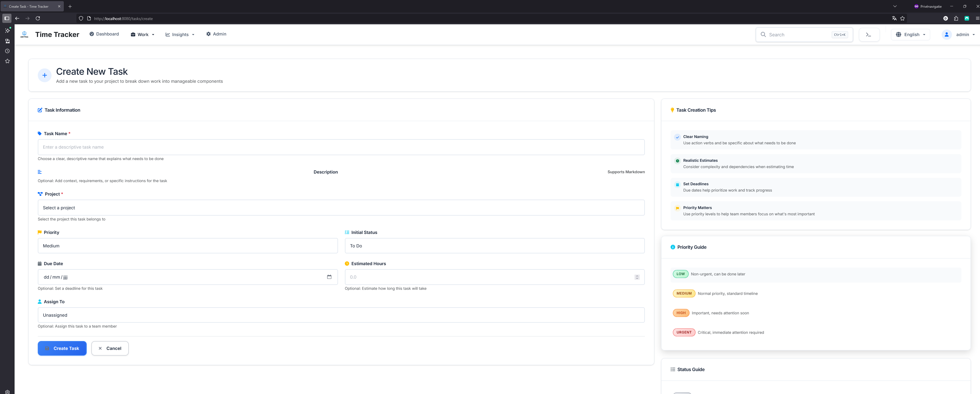Open the Assign To Unassigned dropdown
The image size is (980, 394).
click(x=341, y=315)
